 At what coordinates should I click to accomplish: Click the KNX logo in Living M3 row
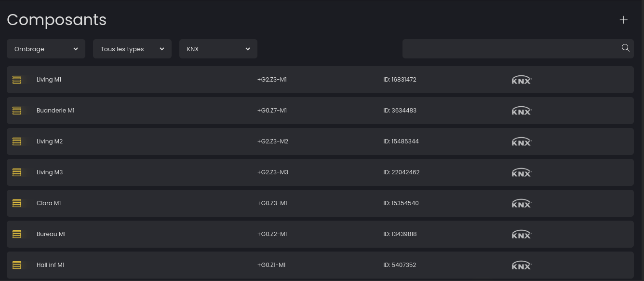[521, 172]
